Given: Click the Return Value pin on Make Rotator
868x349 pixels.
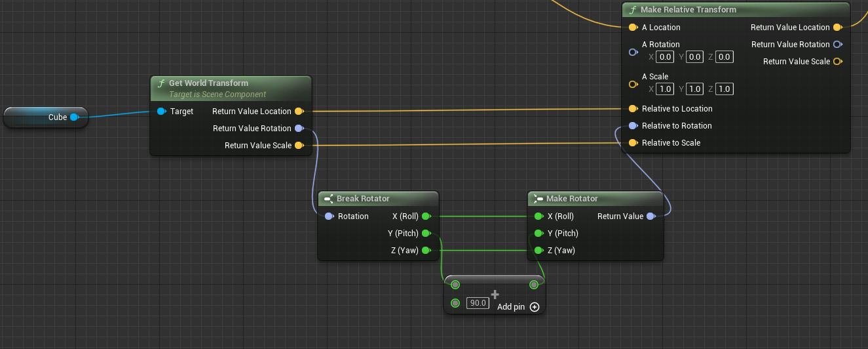Looking at the screenshot, I should [x=651, y=216].
